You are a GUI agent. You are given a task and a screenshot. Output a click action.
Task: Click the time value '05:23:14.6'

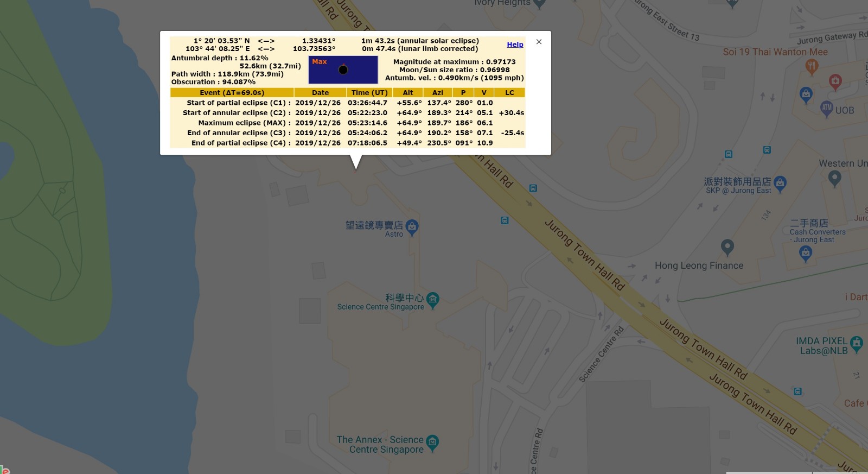(x=368, y=123)
